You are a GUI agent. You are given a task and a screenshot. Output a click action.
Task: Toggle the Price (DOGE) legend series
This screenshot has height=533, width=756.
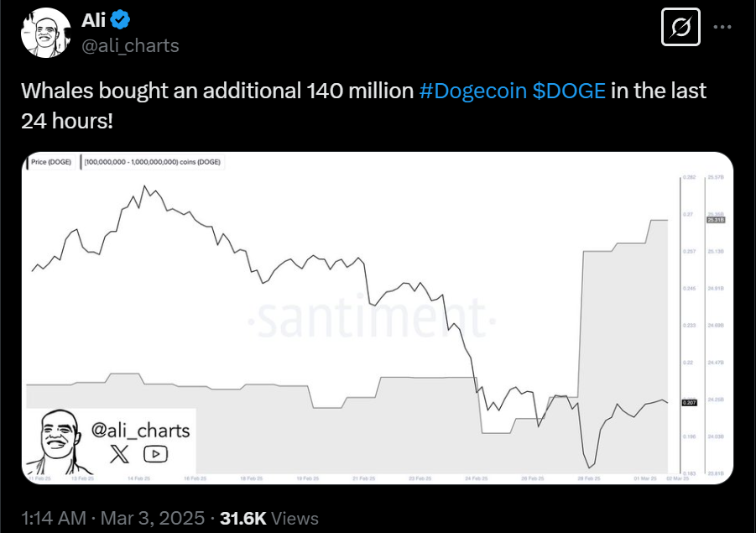click(x=51, y=162)
